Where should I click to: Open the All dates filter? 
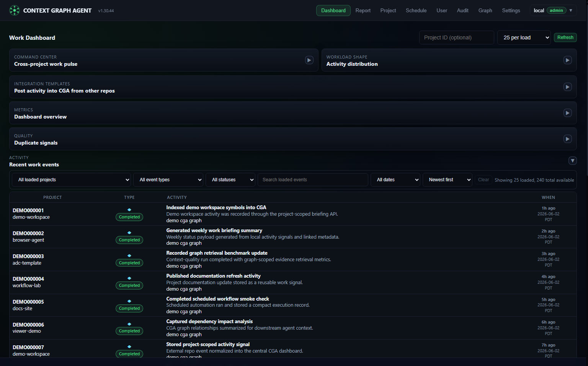click(395, 180)
